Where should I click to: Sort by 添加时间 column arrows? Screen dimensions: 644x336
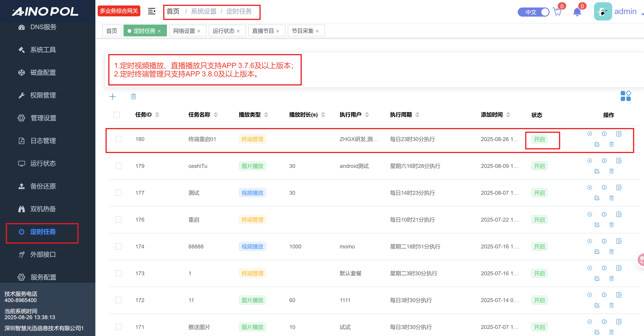tap(508, 115)
